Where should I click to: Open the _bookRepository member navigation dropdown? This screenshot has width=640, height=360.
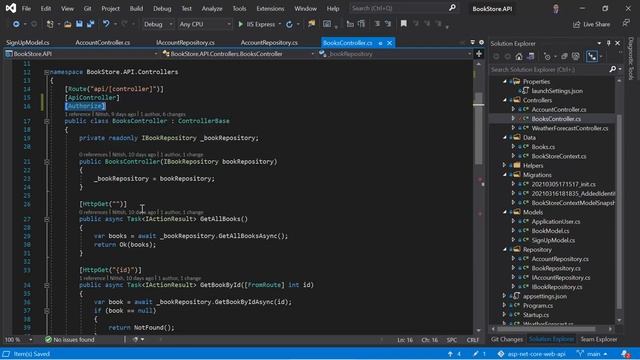(395, 54)
